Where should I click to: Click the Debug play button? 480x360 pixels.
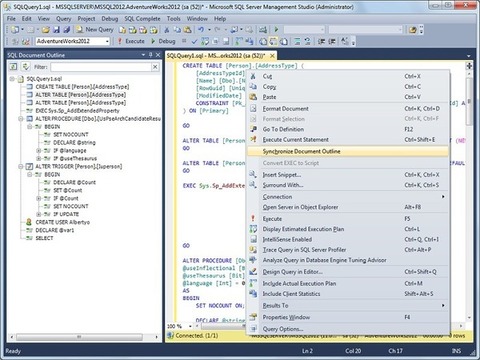pyautogui.click(x=163, y=41)
